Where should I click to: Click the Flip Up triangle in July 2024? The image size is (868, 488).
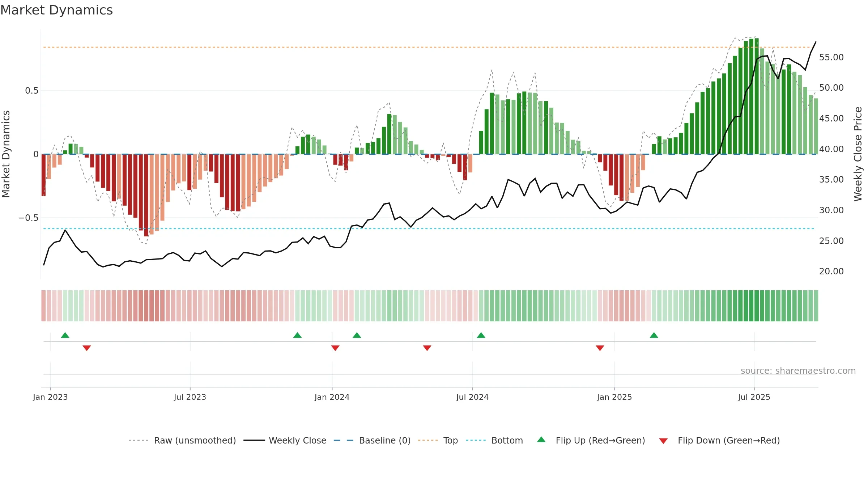481,335
